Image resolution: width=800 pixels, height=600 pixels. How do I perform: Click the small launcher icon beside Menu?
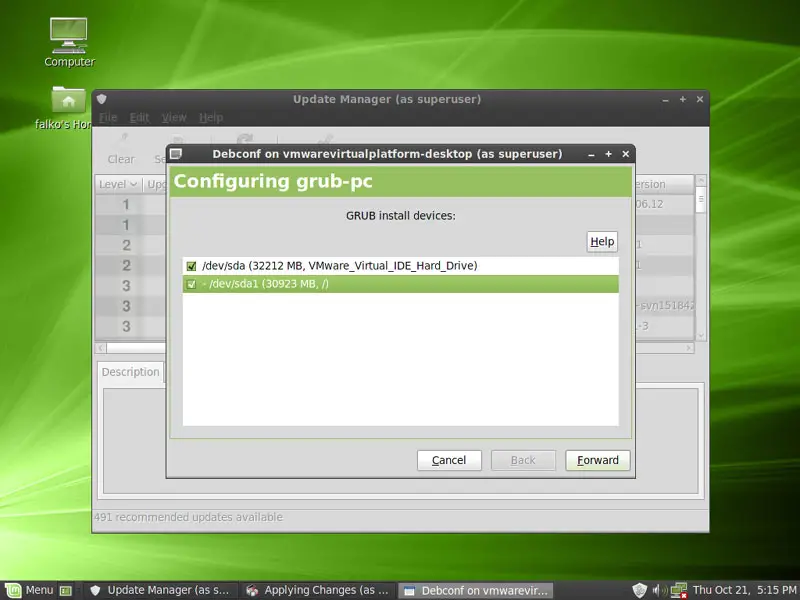(x=65, y=591)
